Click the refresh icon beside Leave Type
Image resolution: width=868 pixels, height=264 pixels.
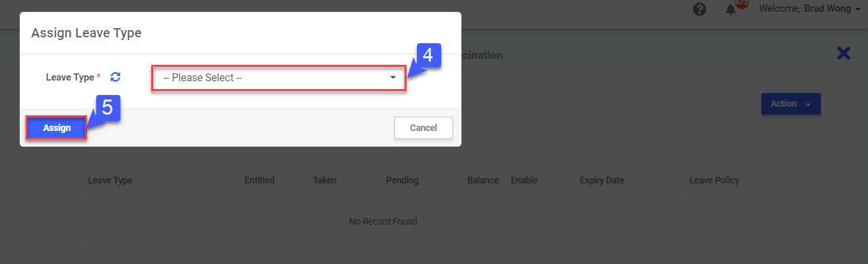(115, 77)
